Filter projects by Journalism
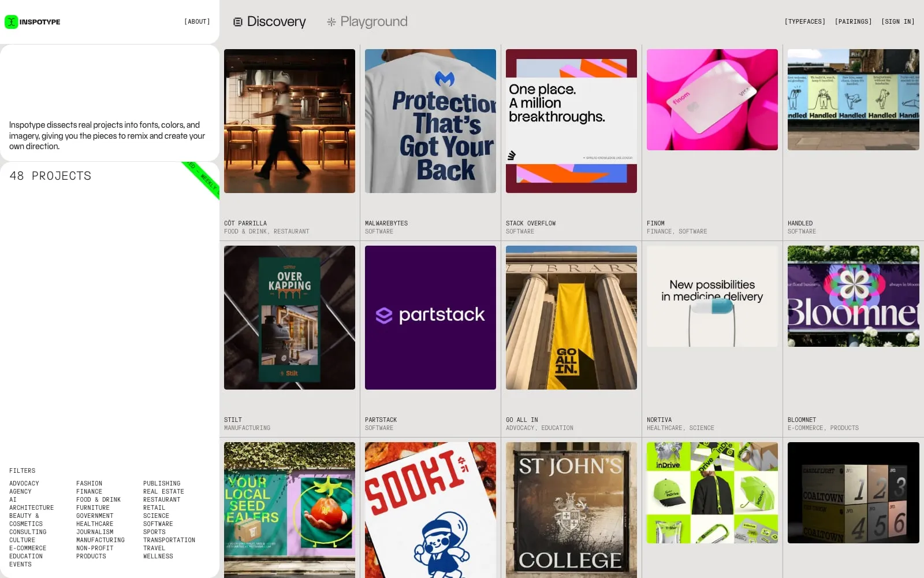Viewport: 924px width, 578px height. (95, 532)
